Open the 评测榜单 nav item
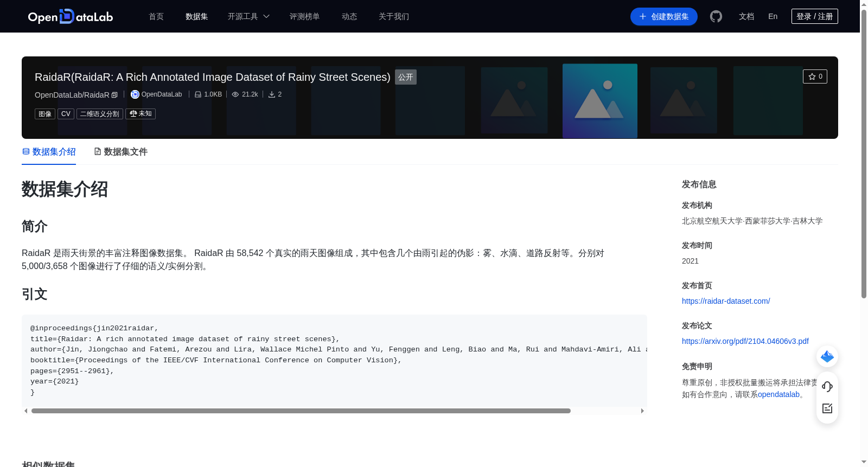Viewport: 868px width, 467px height. pyautogui.click(x=305, y=16)
